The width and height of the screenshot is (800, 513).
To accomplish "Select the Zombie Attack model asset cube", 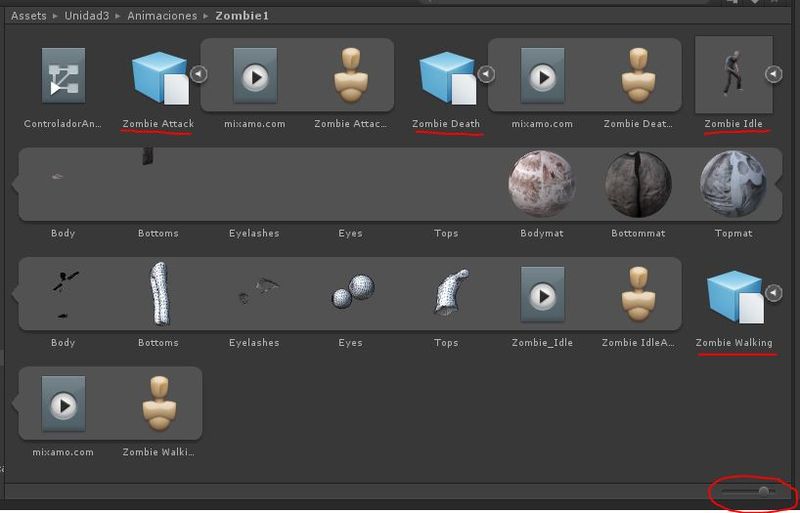I will point(160,78).
